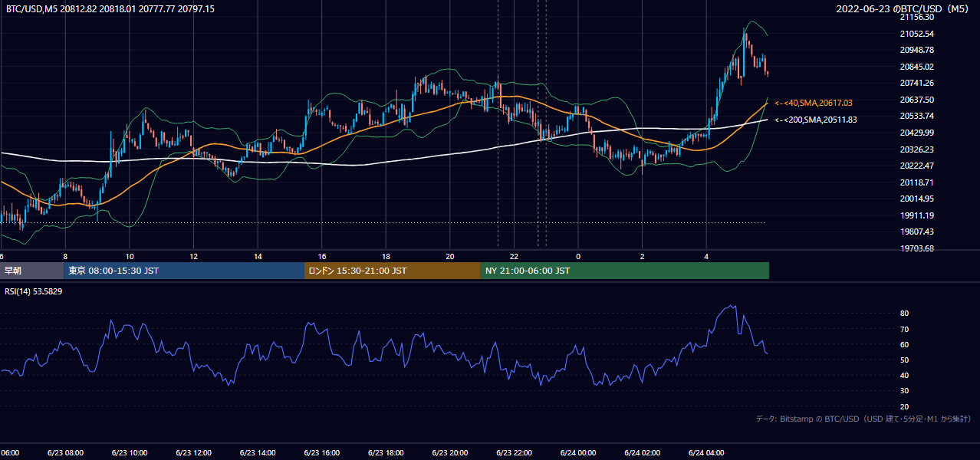Click hour tick 18 under price chart
980x460 pixels.
coord(386,257)
